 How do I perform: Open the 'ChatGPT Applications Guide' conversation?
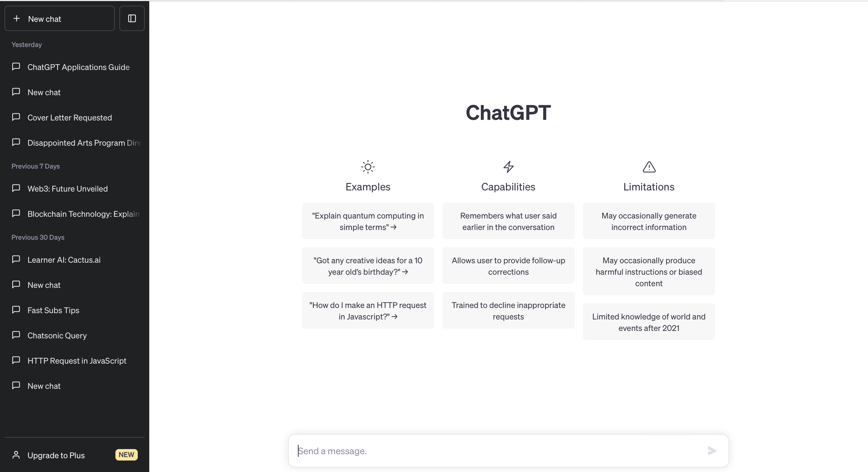[79, 67]
